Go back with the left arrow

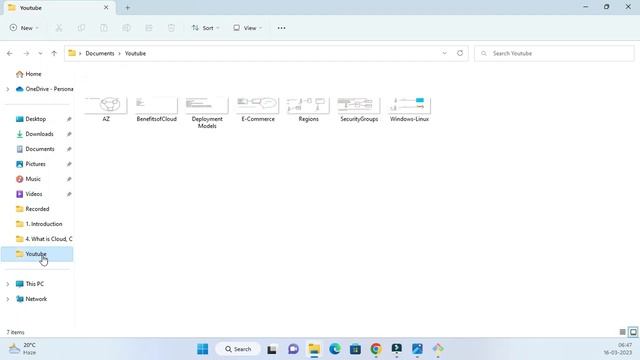pyautogui.click(x=10, y=53)
